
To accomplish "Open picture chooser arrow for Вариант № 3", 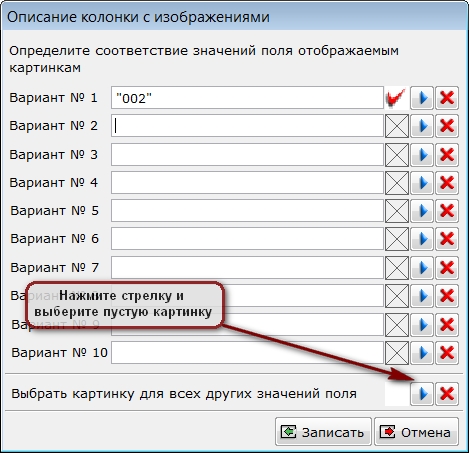I will coord(422,155).
